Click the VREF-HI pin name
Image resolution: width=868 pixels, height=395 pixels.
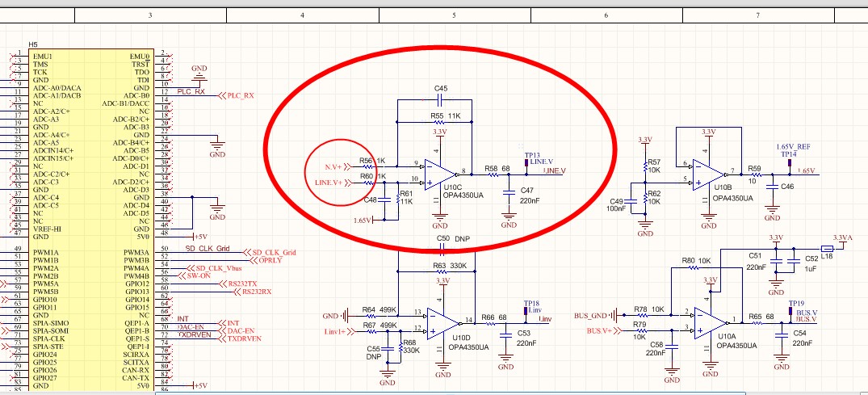pyautogui.click(x=48, y=229)
